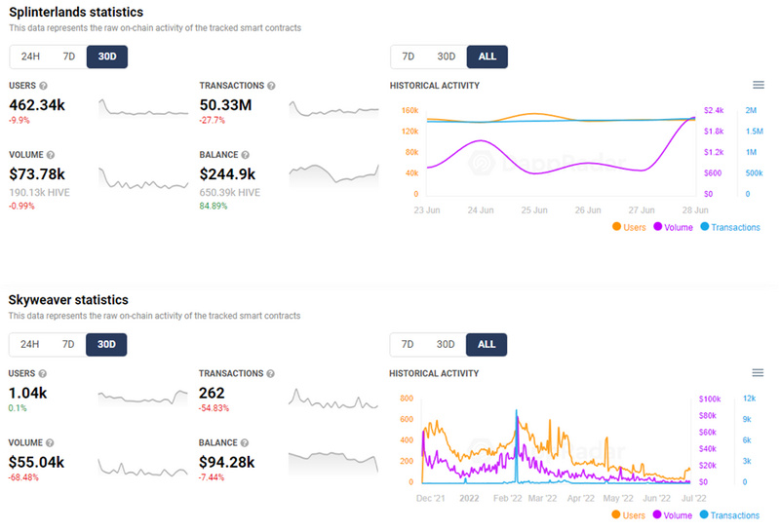Click help icon beside Splinterlands VOLUME

51,154
